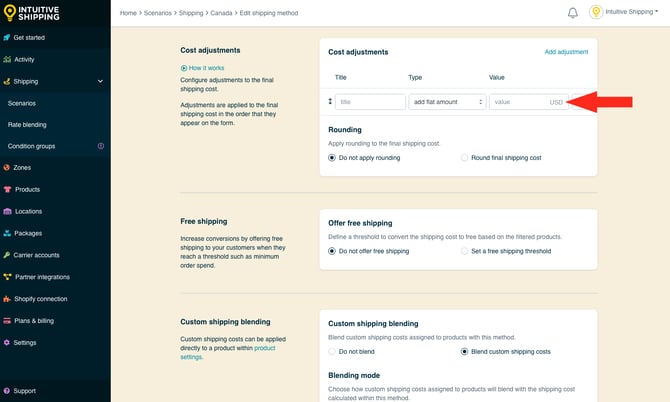This screenshot has width=670, height=402.
Task: Click Home breadcrumb
Action: [x=128, y=13]
